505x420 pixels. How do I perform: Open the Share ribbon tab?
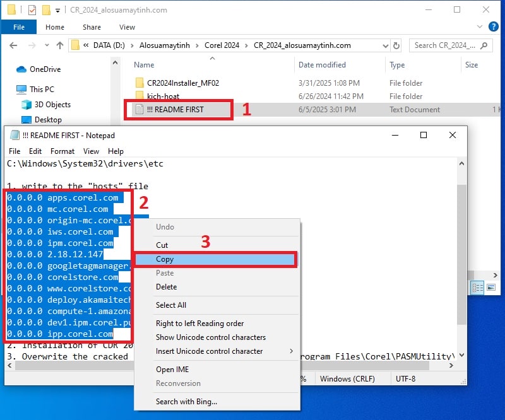[x=92, y=27]
